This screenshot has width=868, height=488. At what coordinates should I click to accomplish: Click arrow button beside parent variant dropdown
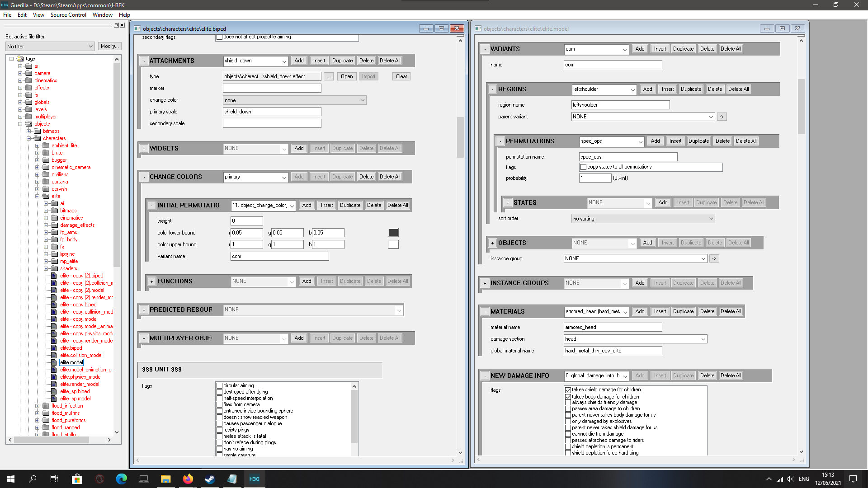tap(722, 117)
